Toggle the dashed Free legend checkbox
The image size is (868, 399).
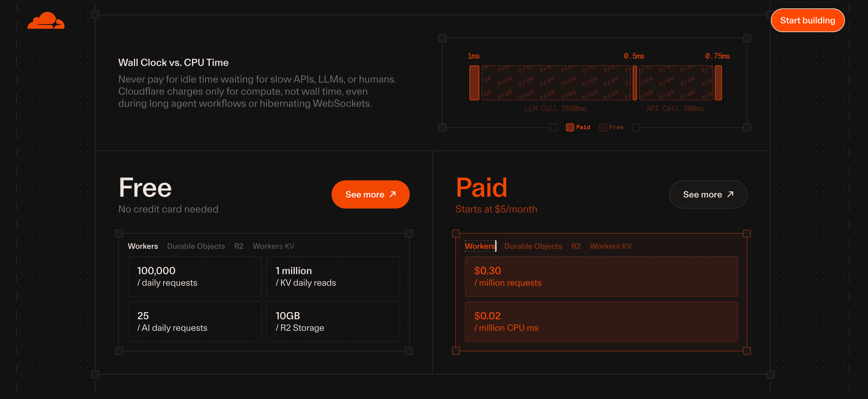[x=603, y=127]
